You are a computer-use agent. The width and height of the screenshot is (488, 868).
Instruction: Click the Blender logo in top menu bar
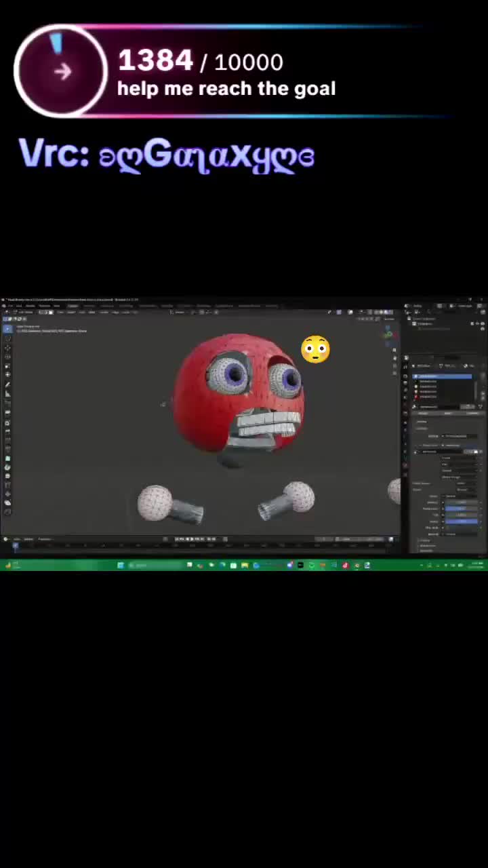tap(3, 305)
